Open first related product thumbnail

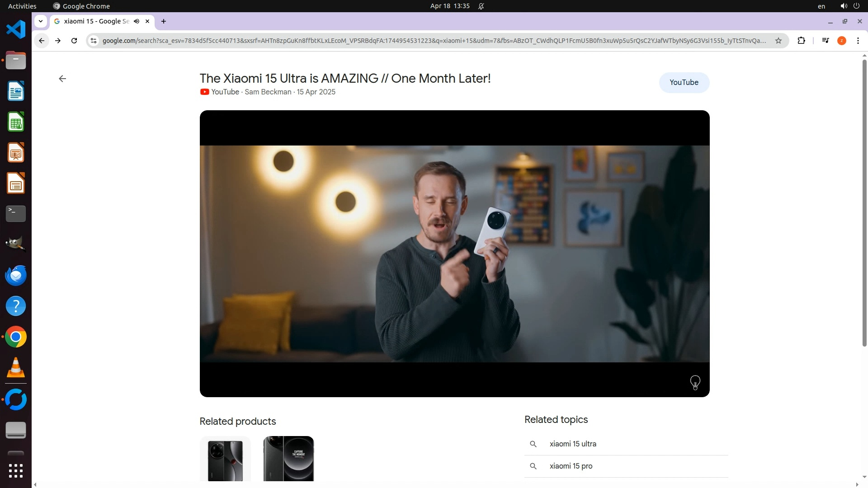[225, 459]
